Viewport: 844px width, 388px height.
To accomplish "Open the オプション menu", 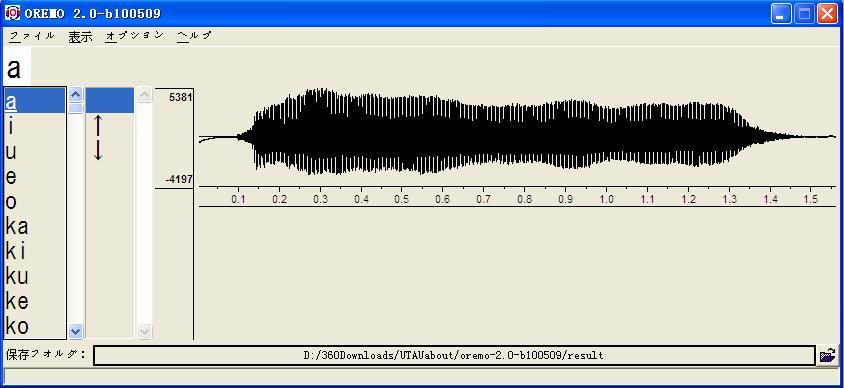I will pos(135,36).
